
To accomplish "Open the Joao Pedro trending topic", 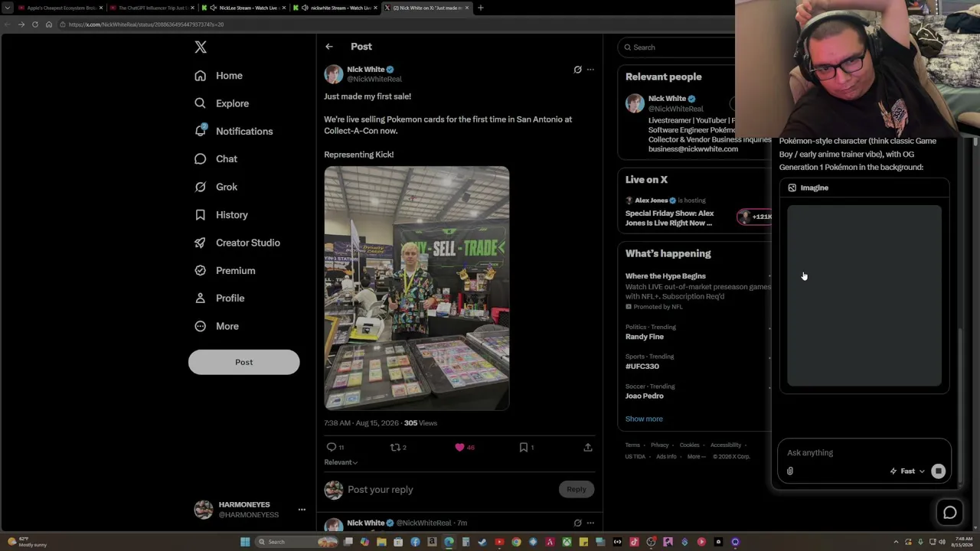I will [x=645, y=396].
